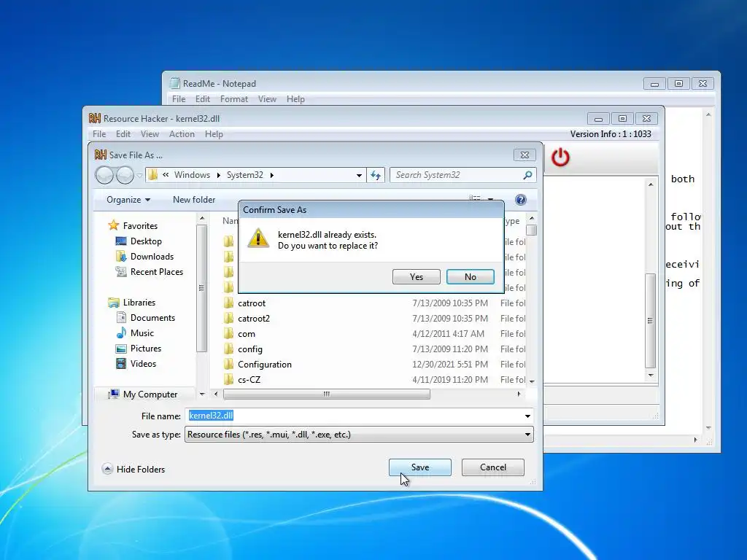
Task: Decline replacing the file with No
Action: pos(471,276)
